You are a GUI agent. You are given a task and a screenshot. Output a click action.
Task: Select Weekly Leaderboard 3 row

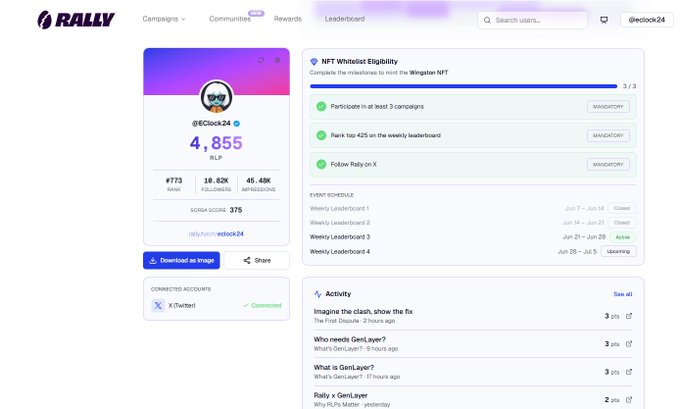tap(473, 237)
